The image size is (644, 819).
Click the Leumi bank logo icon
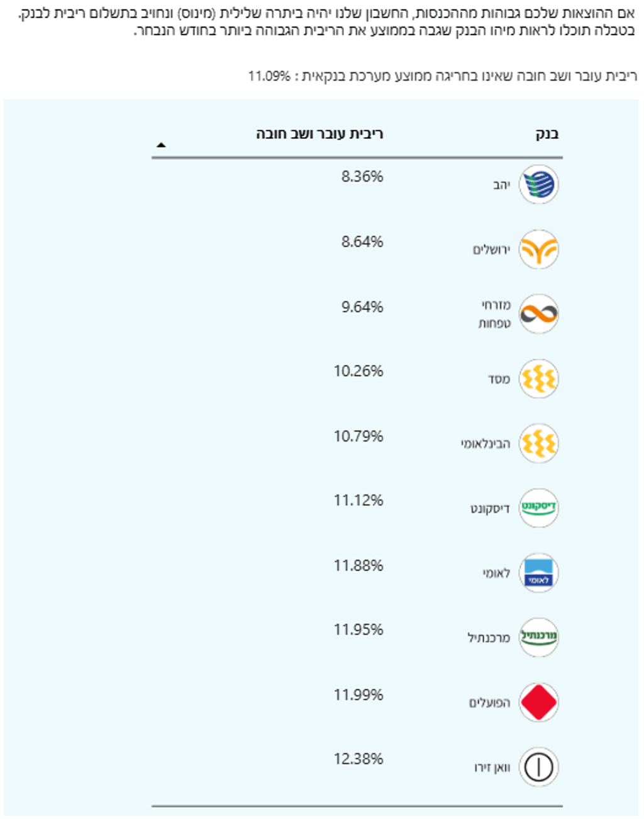click(x=539, y=573)
